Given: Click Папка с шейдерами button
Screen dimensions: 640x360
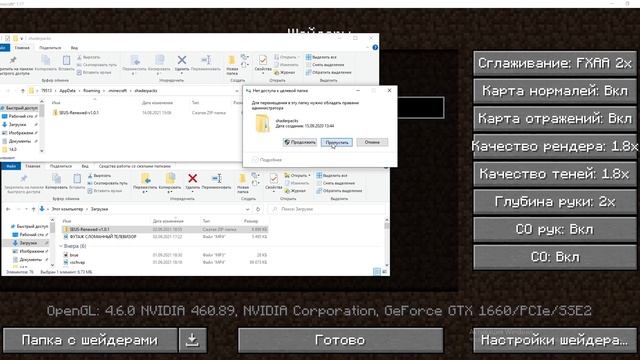Looking at the screenshot, I should click(x=90, y=340).
